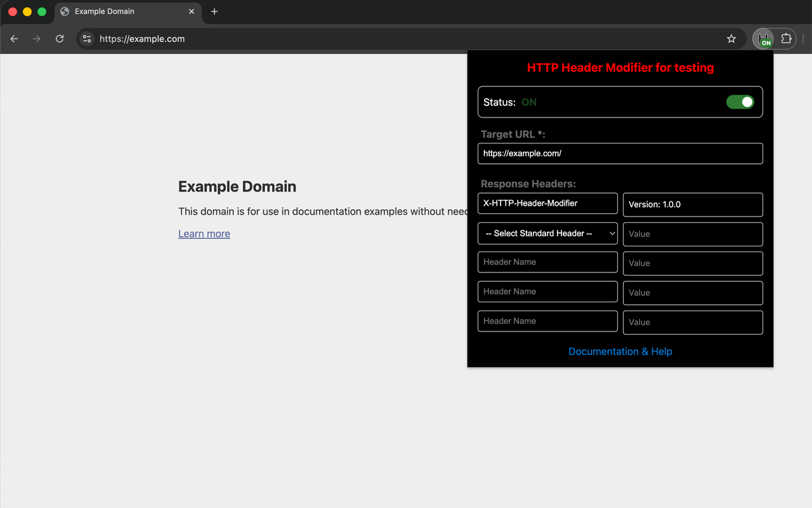The width and height of the screenshot is (812, 508).
Task: Toggle the header modifier Status switch off
Action: coord(740,102)
